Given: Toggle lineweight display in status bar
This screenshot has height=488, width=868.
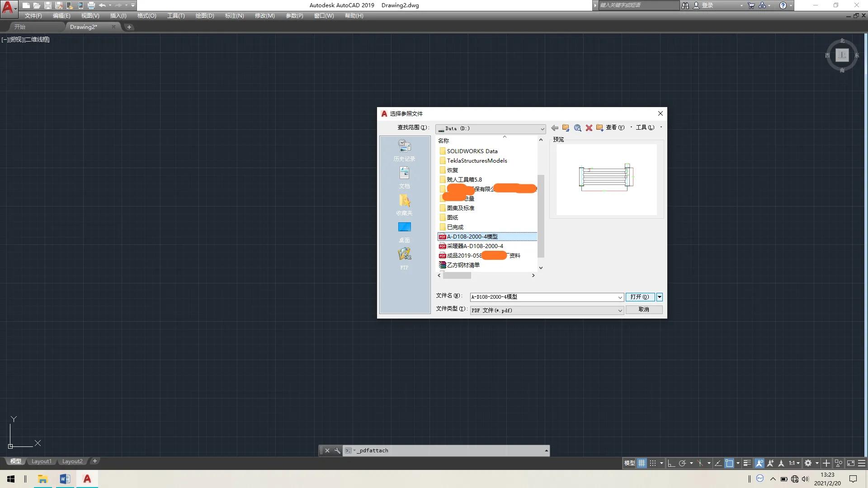Looking at the screenshot, I should (x=747, y=463).
